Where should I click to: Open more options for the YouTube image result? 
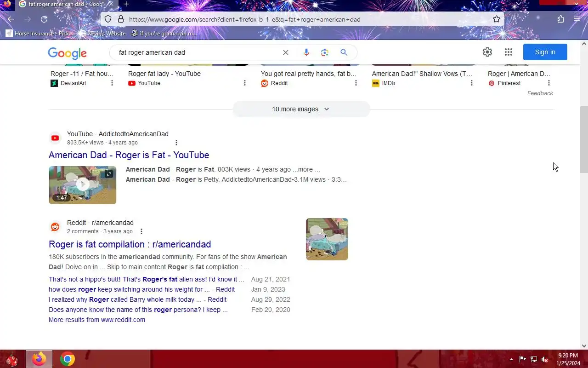245,83
